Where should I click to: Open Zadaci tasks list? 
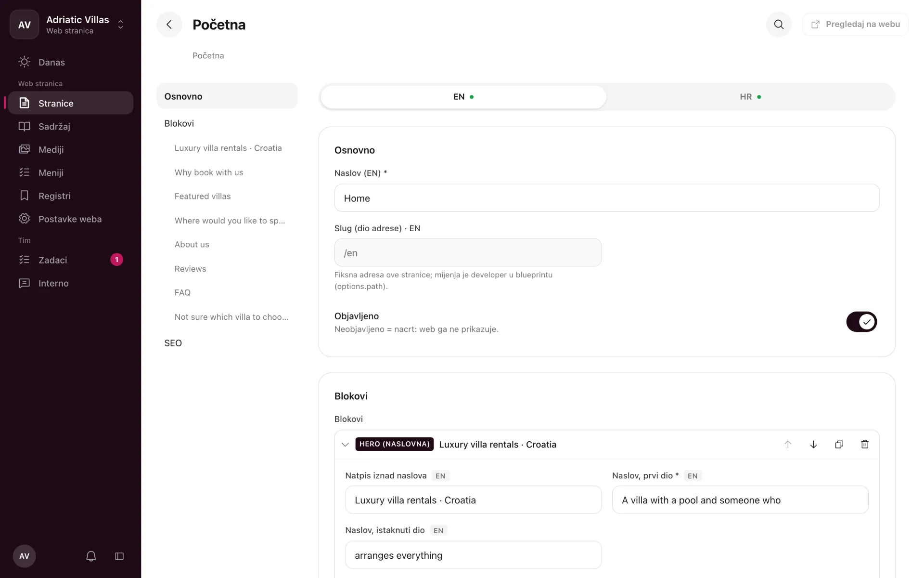[x=70, y=260]
